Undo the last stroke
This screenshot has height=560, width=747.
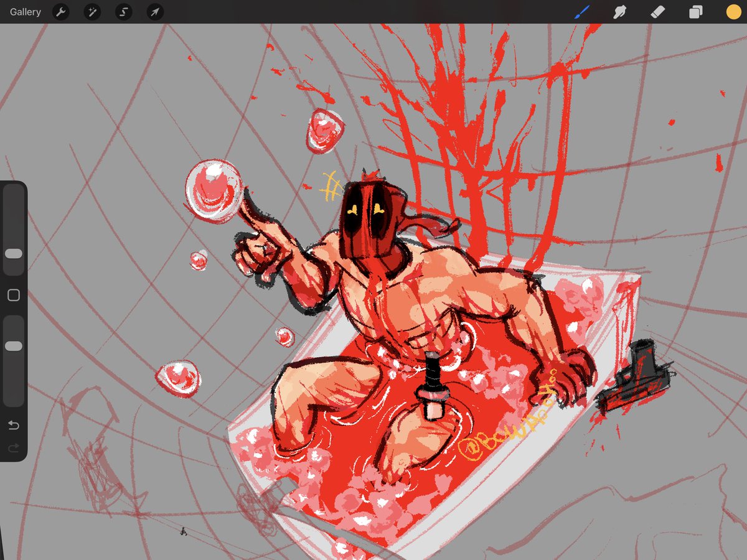(13, 426)
